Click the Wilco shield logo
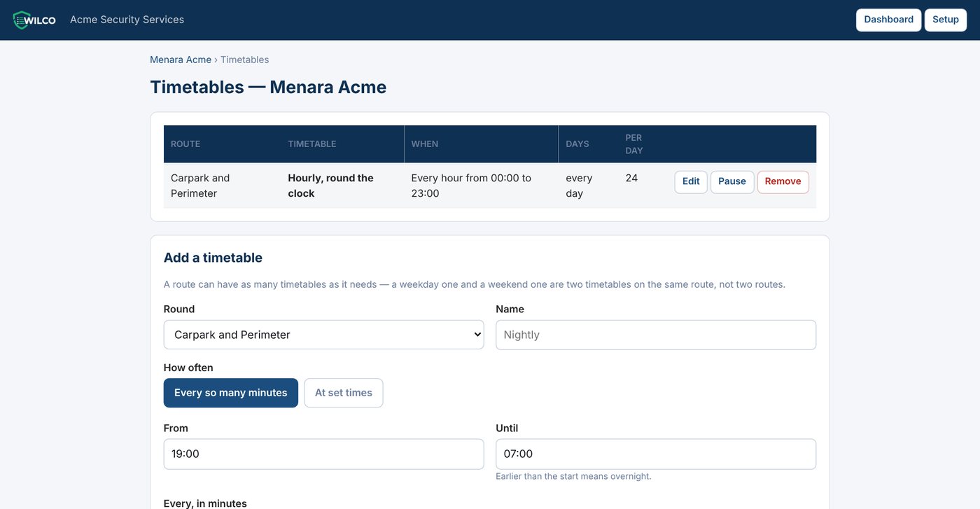Screen dimensions: 980x509 pos(34,20)
